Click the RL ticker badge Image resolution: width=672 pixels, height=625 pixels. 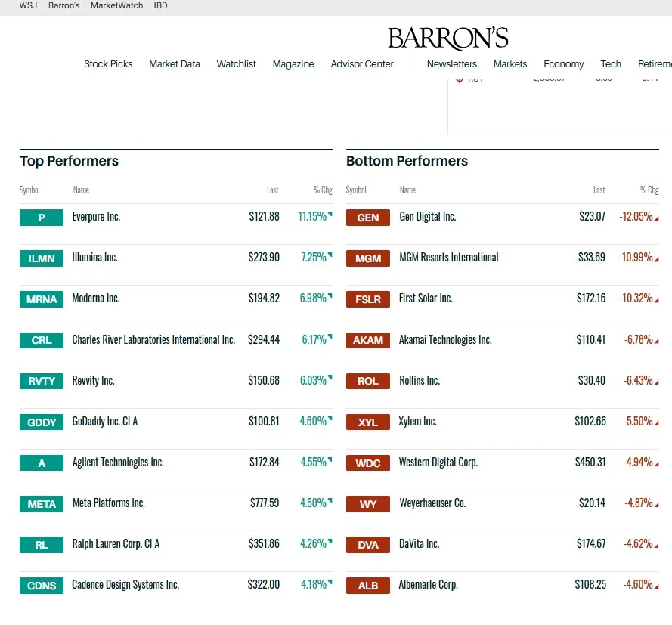(x=42, y=545)
